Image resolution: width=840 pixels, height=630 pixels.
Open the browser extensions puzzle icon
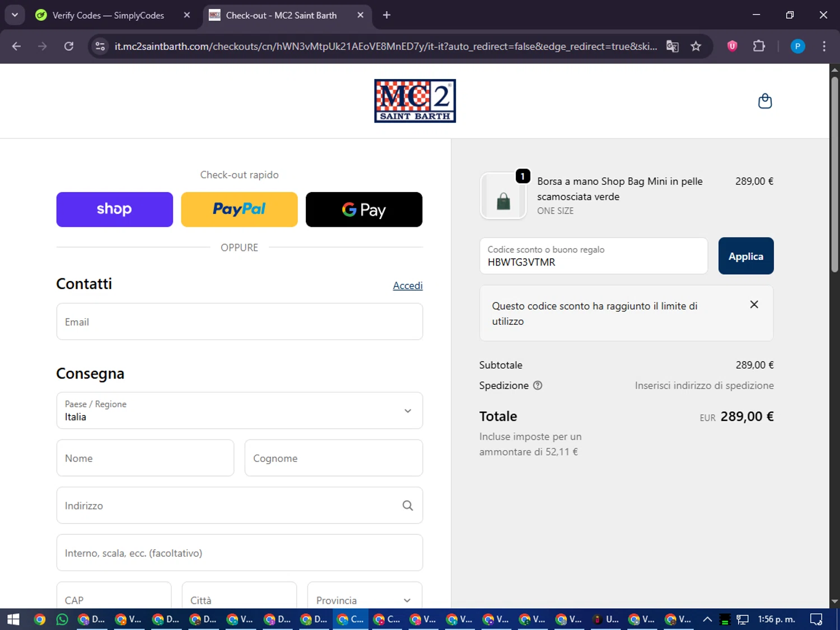(759, 46)
